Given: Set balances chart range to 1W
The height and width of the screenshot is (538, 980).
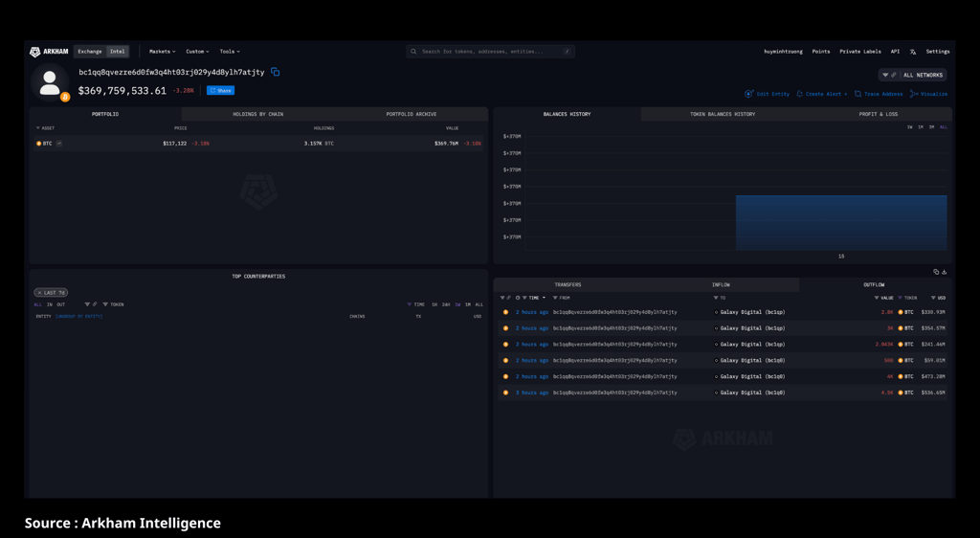Looking at the screenshot, I should [x=909, y=127].
